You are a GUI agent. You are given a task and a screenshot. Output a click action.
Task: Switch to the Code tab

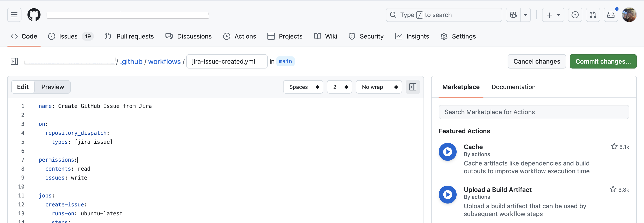pos(24,36)
